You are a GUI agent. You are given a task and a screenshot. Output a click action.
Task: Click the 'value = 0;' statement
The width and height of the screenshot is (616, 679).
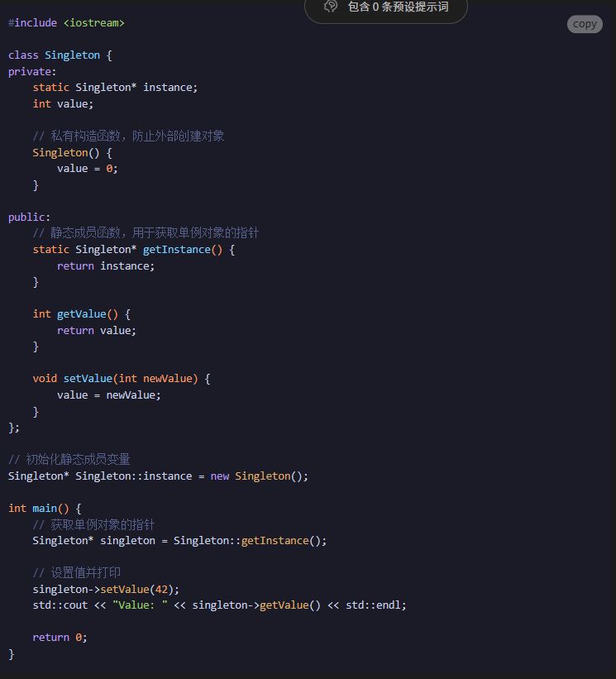click(87, 168)
